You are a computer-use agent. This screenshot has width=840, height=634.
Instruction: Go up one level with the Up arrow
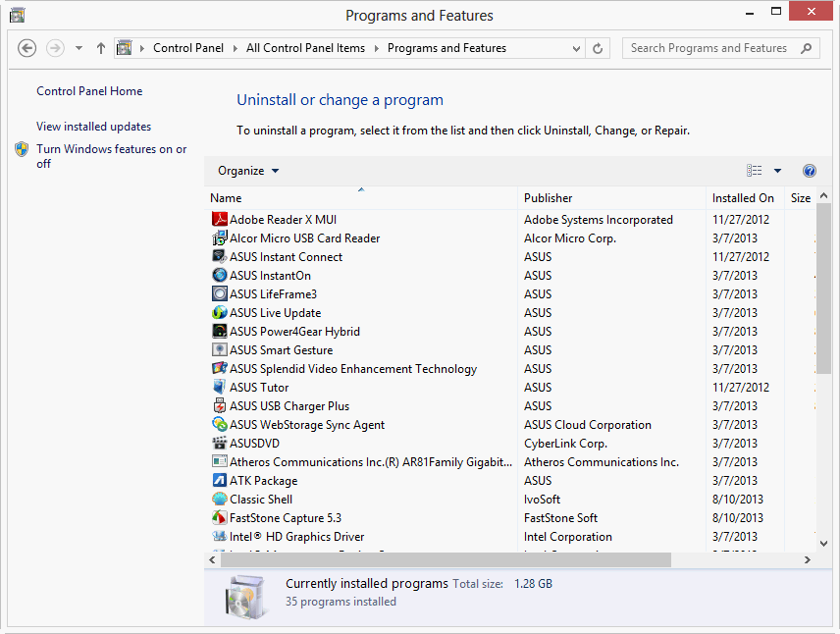(101, 48)
